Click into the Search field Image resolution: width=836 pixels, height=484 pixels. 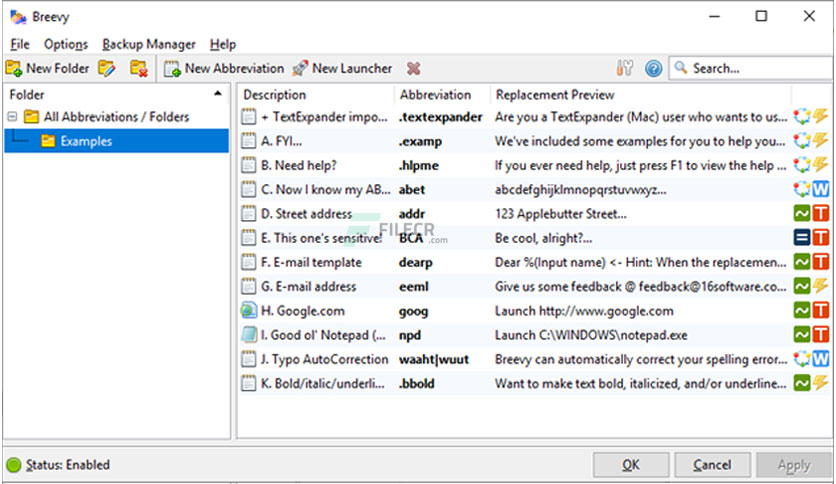751,68
